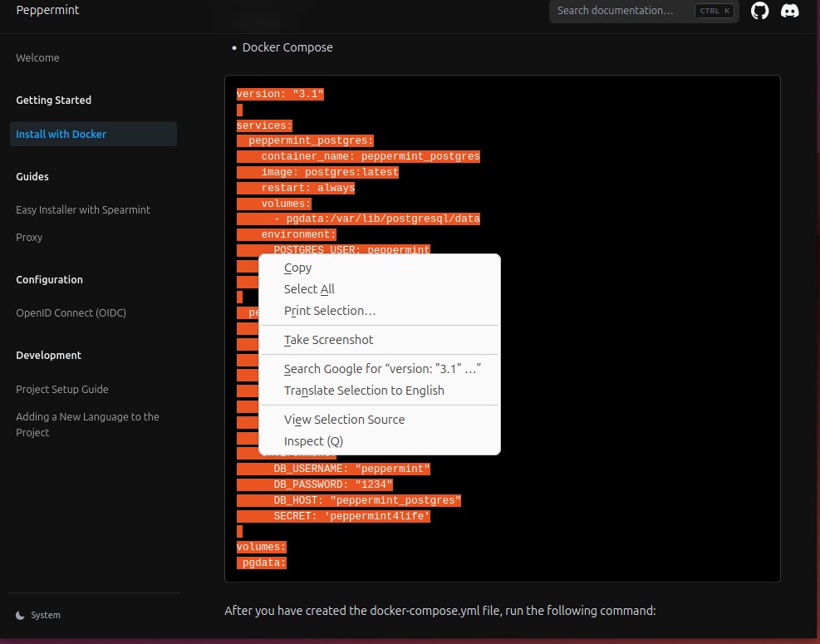Screen dimensions: 820x644
Task: Click the moon icon beside System
Action: 20,615
